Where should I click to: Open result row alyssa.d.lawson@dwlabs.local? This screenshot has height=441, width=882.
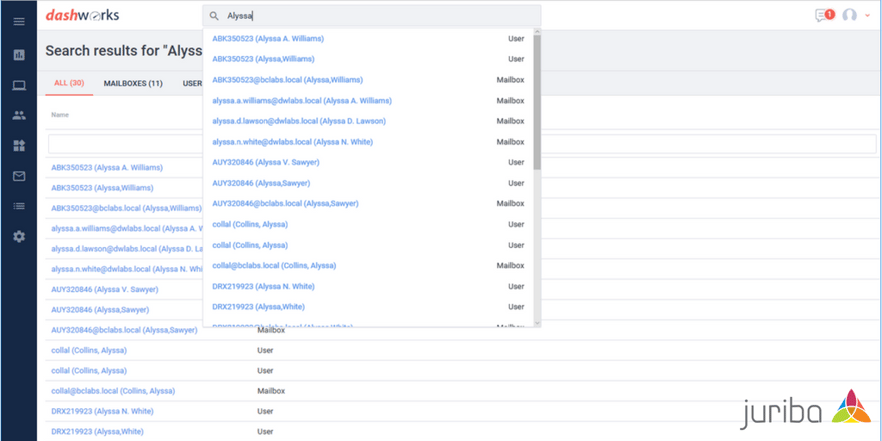click(x=127, y=249)
